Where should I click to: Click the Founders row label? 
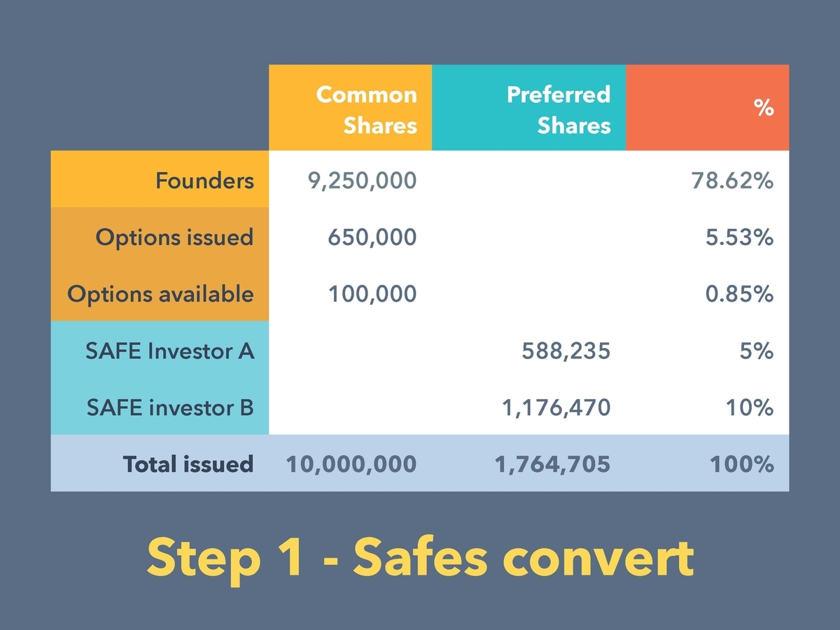coord(204,181)
